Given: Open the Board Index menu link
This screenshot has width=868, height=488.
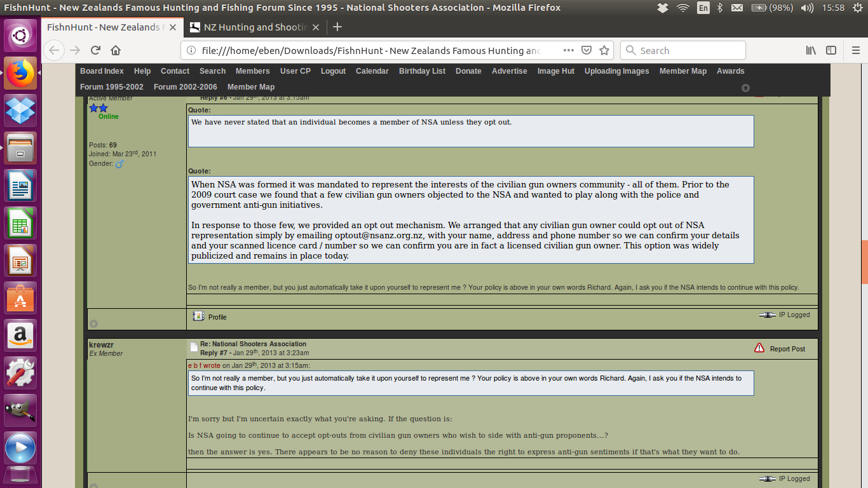Looking at the screenshot, I should (x=102, y=71).
